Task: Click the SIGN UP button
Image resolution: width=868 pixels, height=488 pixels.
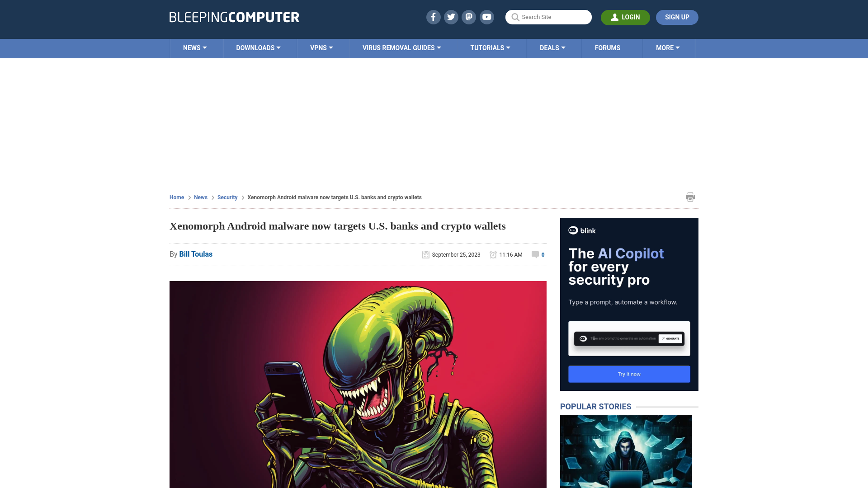Action: click(x=677, y=17)
